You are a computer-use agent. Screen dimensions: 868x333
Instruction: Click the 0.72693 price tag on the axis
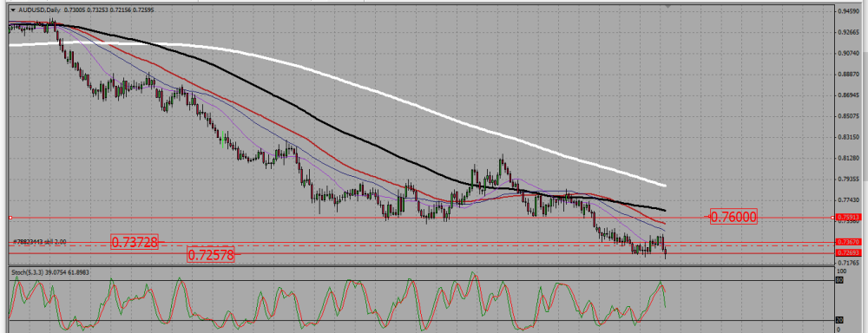(x=848, y=253)
